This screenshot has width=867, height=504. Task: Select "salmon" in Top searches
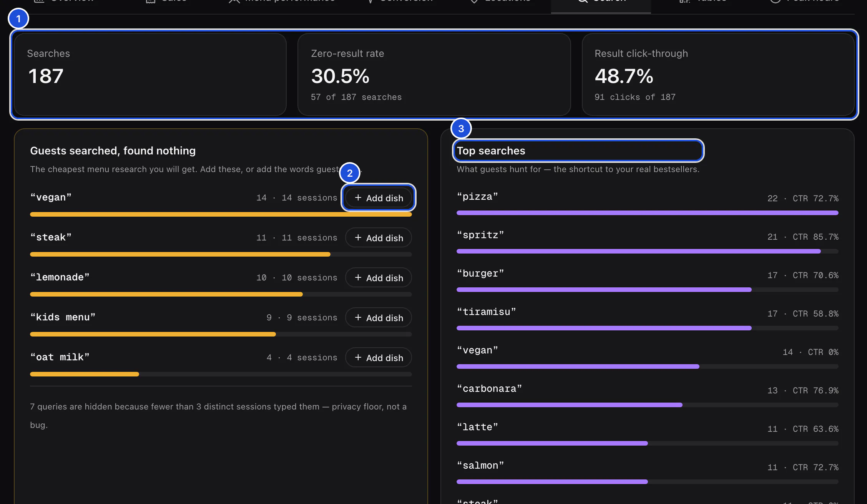pos(480,466)
